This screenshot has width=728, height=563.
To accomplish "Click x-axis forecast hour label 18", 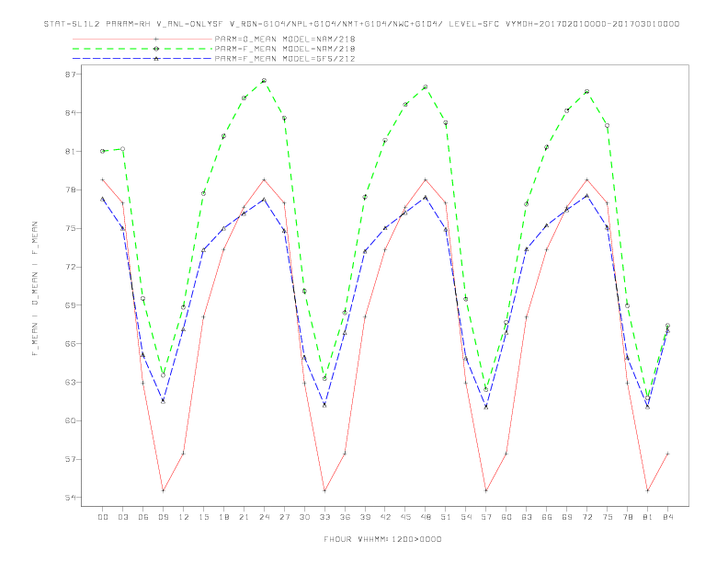I will [223, 517].
